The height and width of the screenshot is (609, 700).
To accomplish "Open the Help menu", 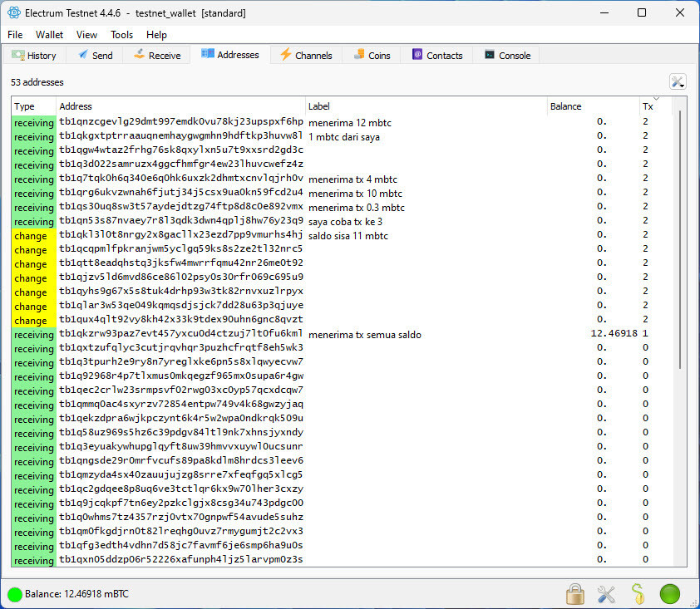I will click(x=156, y=35).
